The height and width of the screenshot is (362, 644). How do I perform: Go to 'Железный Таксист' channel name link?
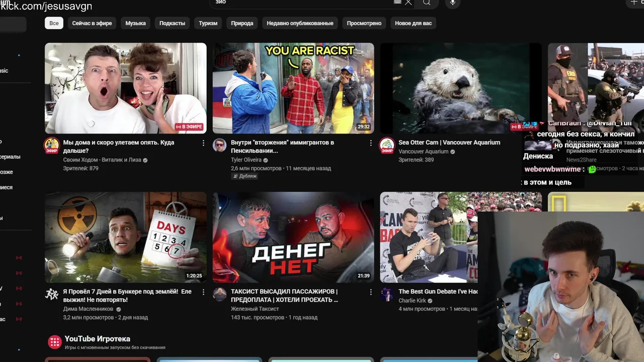pyautogui.click(x=255, y=309)
